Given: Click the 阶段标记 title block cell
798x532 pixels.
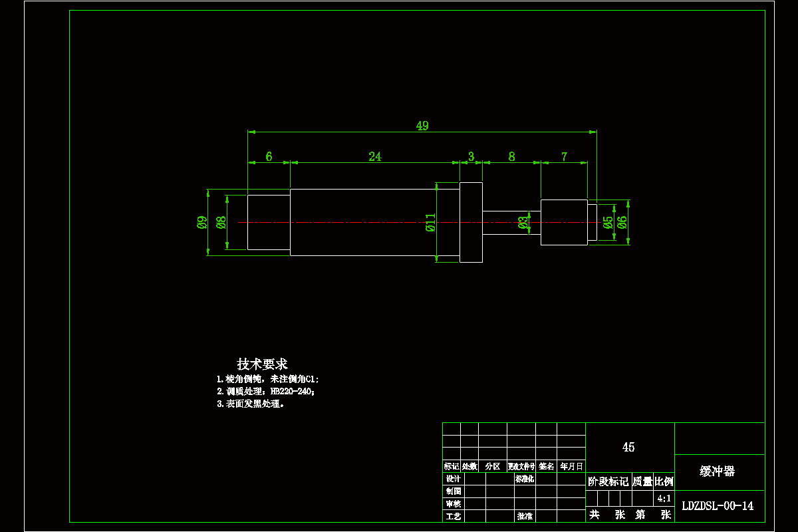Looking at the screenshot, I should (608, 481).
